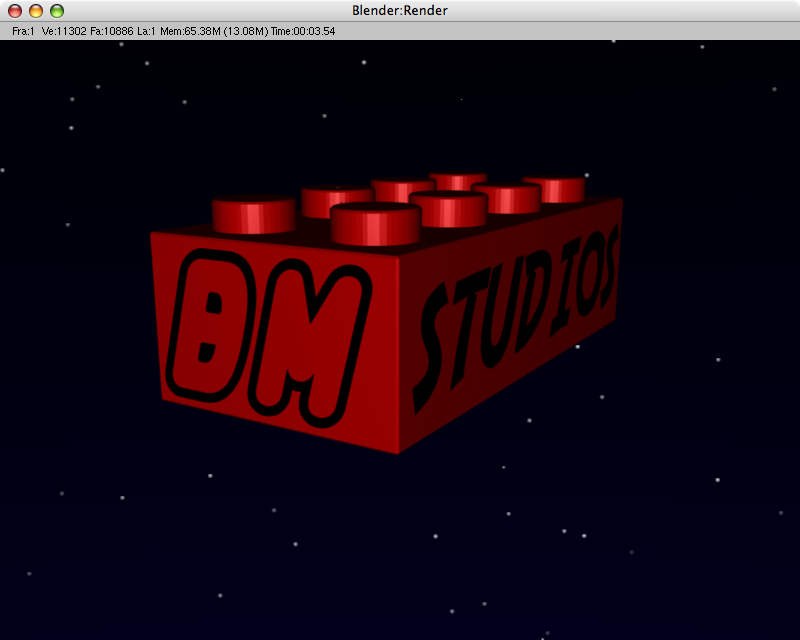800x640 pixels.
Task: Click the Fa:10886 face count
Action: (x=111, y=32)
